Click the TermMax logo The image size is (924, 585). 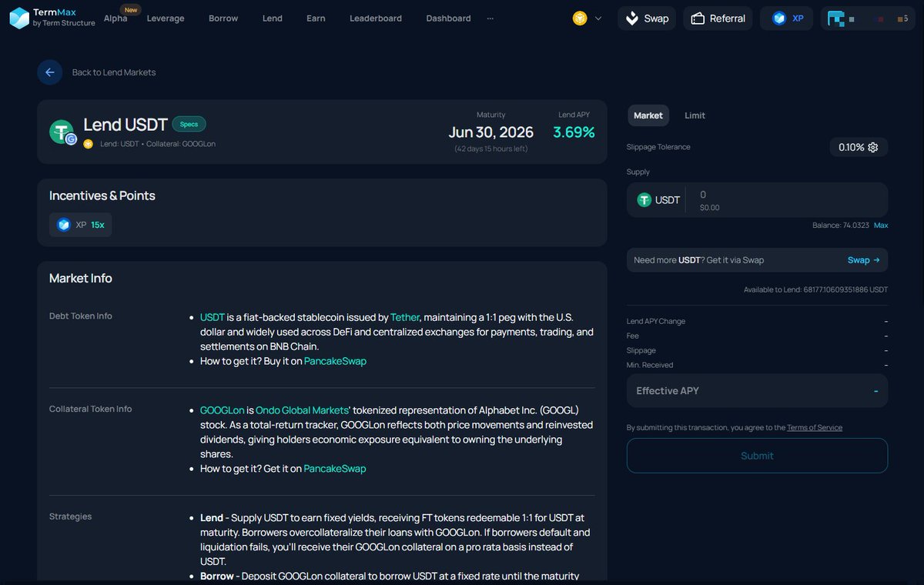(x=52, y=18)
